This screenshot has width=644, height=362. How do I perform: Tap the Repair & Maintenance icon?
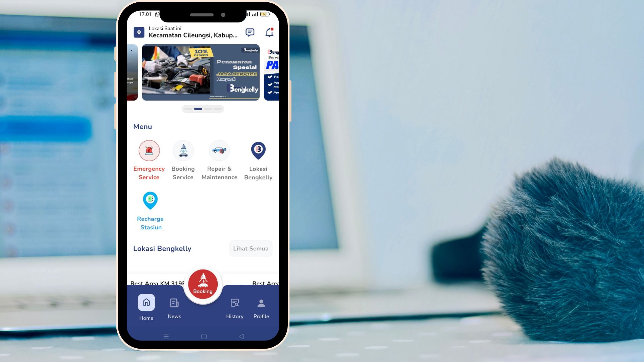pos(219,150)
